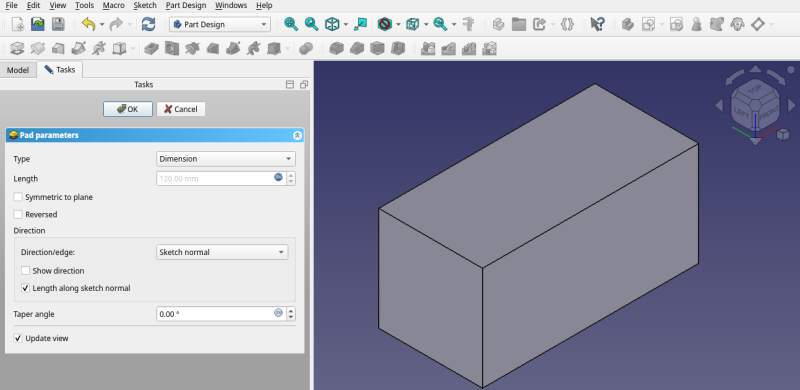Expand the zoom magnifier dropdown arrow
The width and height of the screenshot is (800, 390).
454,24
